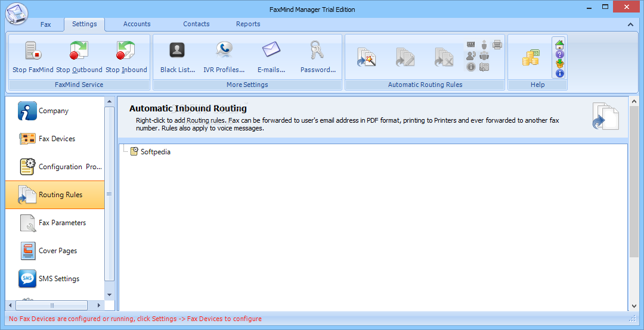Open SMS Settings in sidebar
Viewport: 644px width, 330px height.
tap(55, 278)
